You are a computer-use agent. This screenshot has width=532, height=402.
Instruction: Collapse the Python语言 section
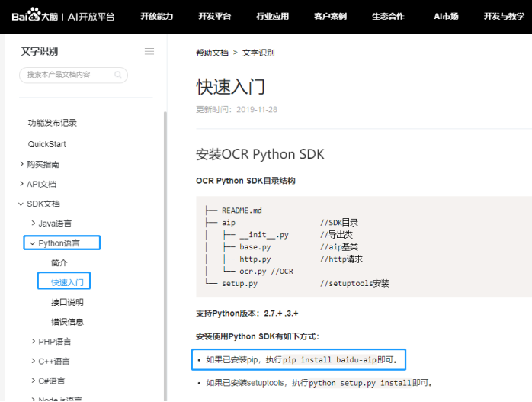click(33, 243)
